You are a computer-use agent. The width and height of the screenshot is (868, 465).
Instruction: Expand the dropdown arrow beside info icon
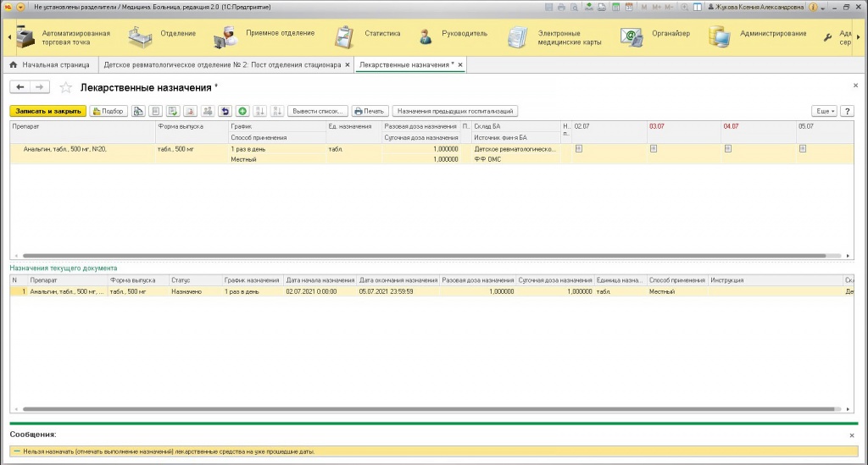[x=822, y=8]
